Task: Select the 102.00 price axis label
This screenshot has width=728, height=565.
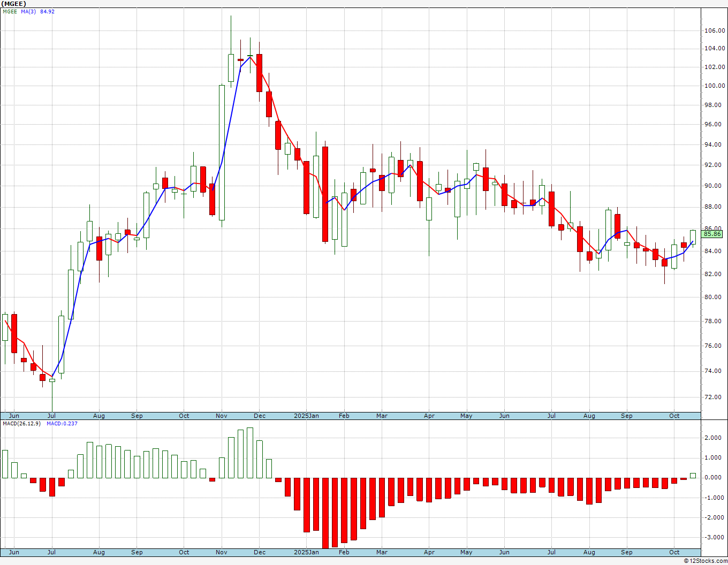Action: pos(715,67)
